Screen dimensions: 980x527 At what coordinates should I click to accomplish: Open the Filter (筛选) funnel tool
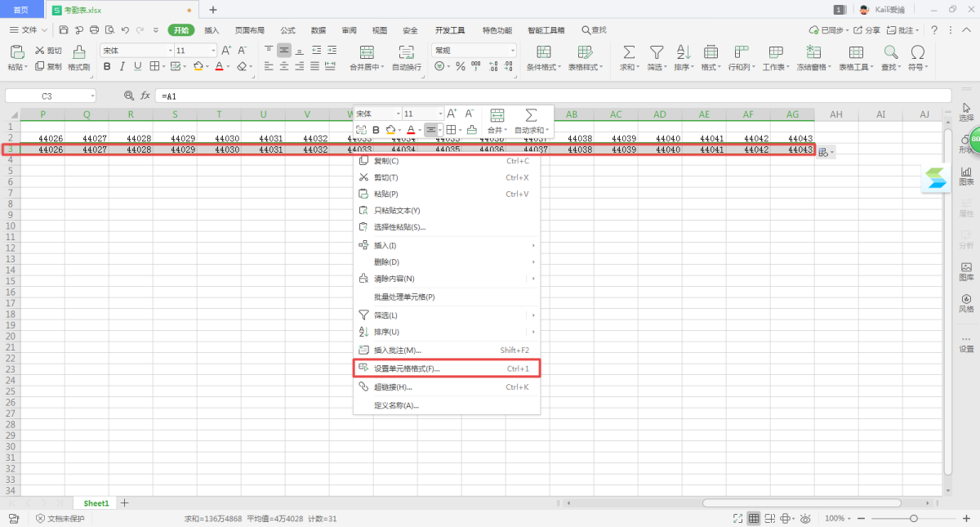pyautogui.click(x=656, y=52)
